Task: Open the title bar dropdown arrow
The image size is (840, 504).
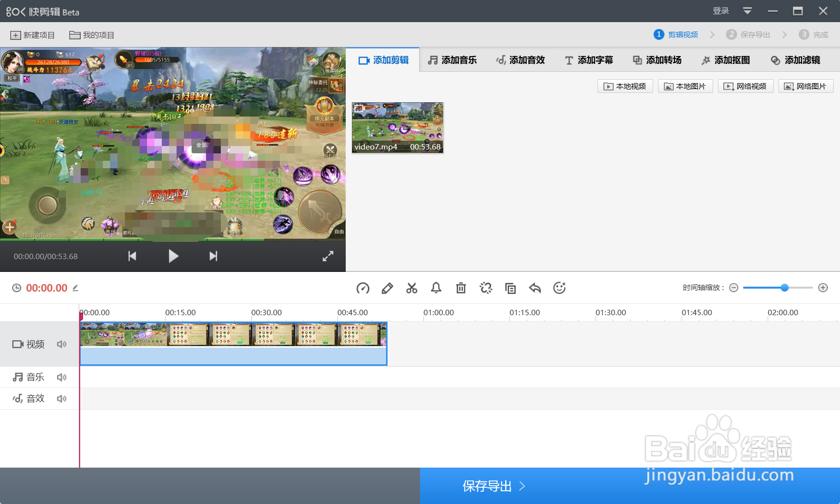Action: (x=748, y=10)
